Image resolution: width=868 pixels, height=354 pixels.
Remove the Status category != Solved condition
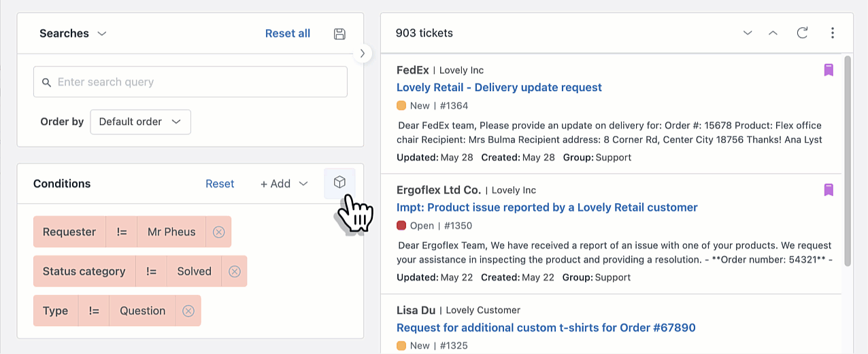234,271
